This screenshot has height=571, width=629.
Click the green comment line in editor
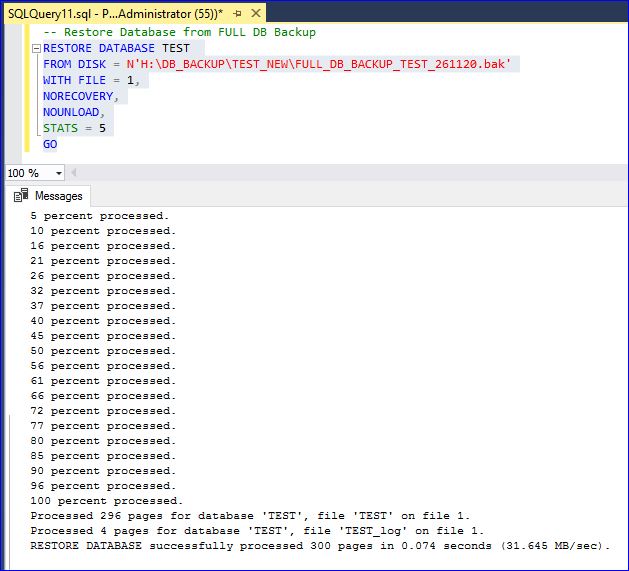pyautogui.click(x=180, y=32)
